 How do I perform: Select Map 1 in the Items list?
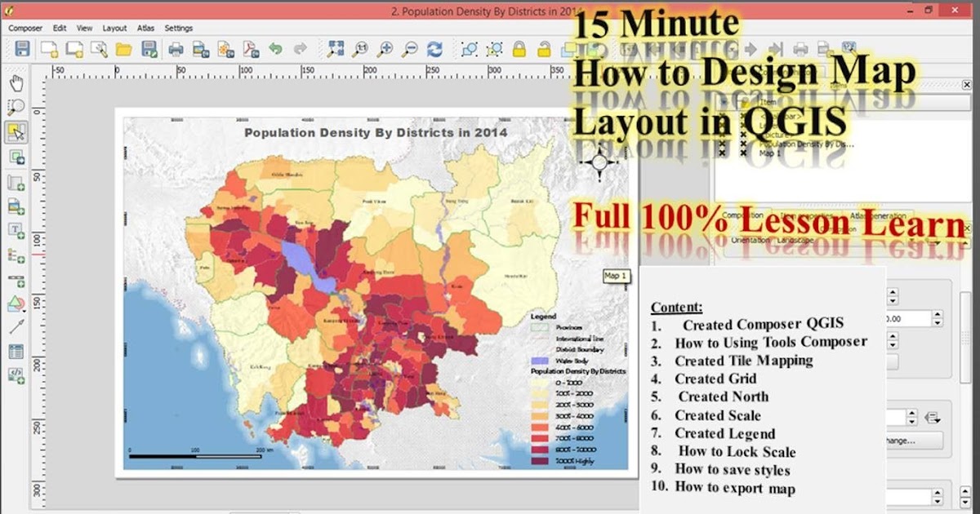pos(772,153)
